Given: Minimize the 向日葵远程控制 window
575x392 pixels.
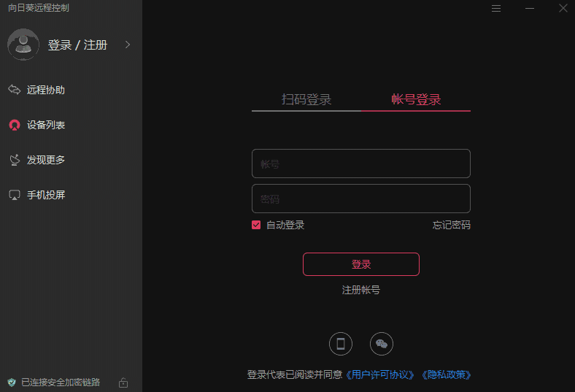Looking at the screenshot, I should click(530, 8).
